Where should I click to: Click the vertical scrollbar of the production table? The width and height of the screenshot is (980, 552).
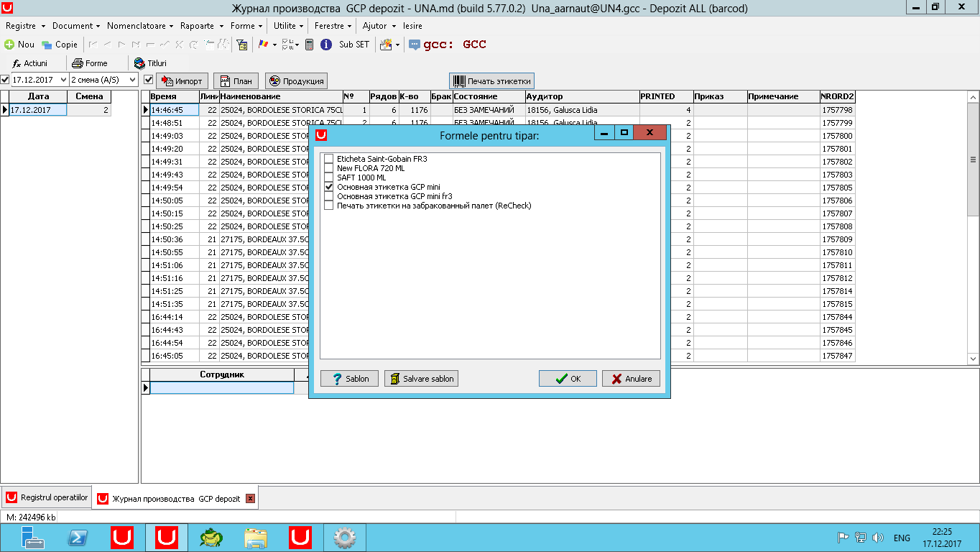click(x=974, y=228)
